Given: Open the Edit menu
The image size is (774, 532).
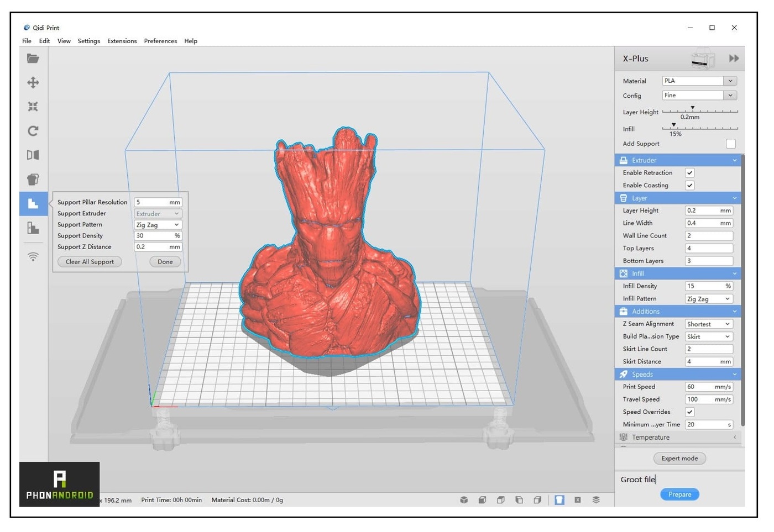Looking at the screenshot, I should pyautogui.click(x=44, y=41).
